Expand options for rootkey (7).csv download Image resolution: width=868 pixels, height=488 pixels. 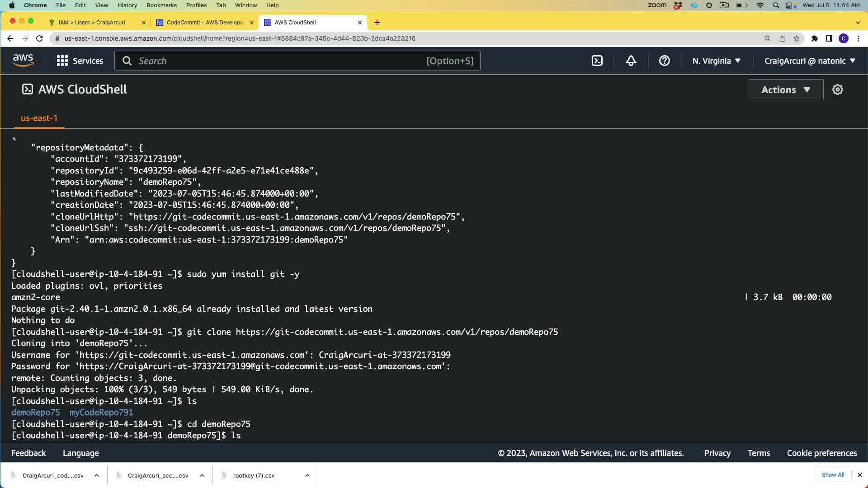tap(307, 475)
